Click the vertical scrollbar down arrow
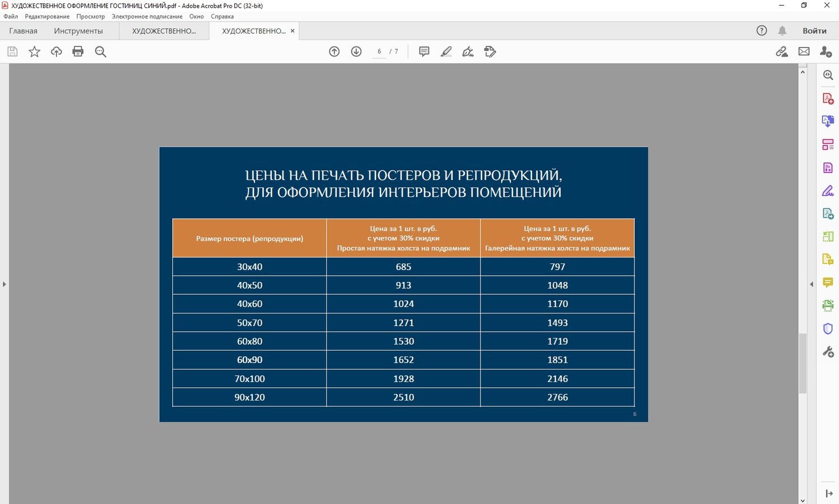839x504 pixels. coord(803,500)
